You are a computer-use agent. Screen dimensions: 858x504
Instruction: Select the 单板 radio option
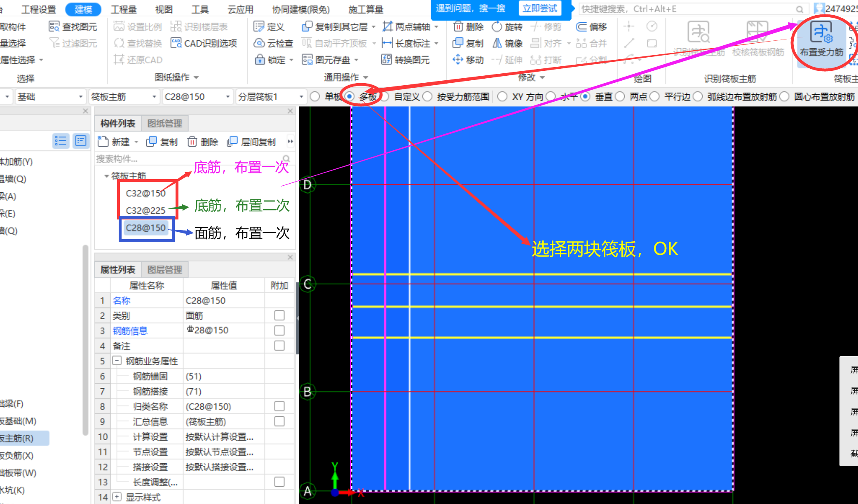315,97
